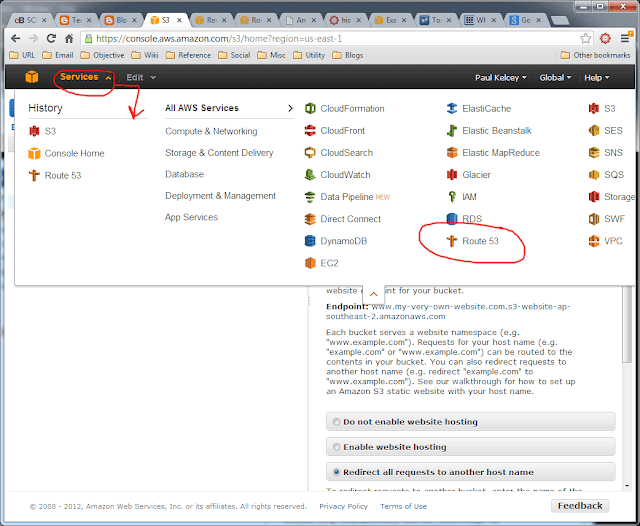The width and height of the screenshot is (640, 526).
Task: Open Elastic MapReduce service icon
Action: 452,153
